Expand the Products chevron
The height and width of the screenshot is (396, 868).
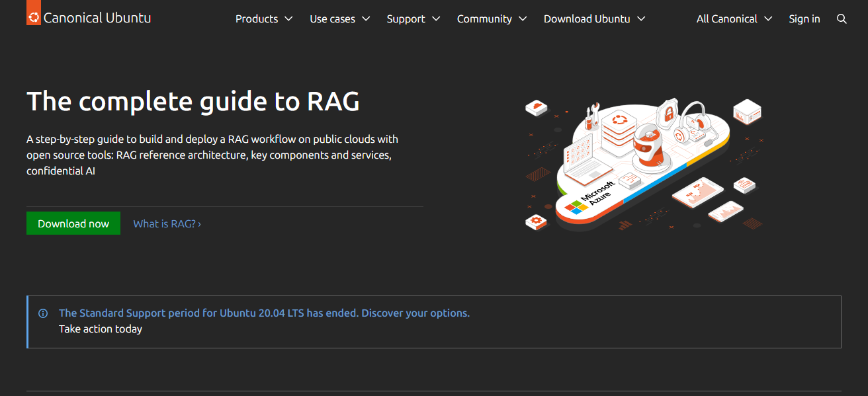pos(288,19)
